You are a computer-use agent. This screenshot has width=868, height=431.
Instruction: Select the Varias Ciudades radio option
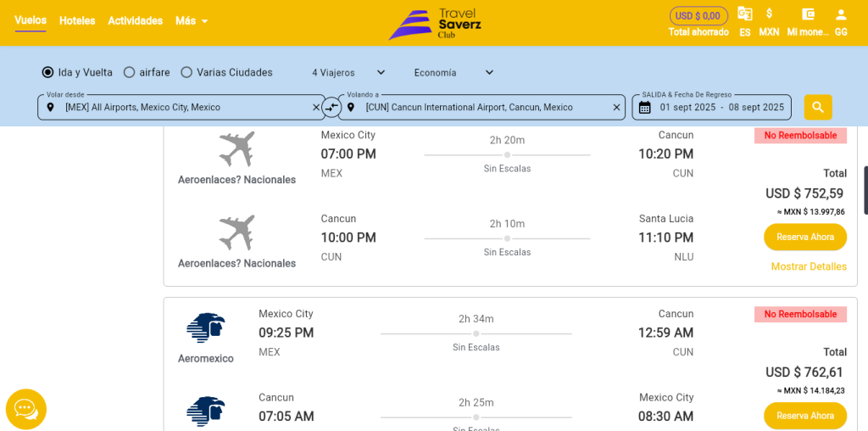coord(186,73)
